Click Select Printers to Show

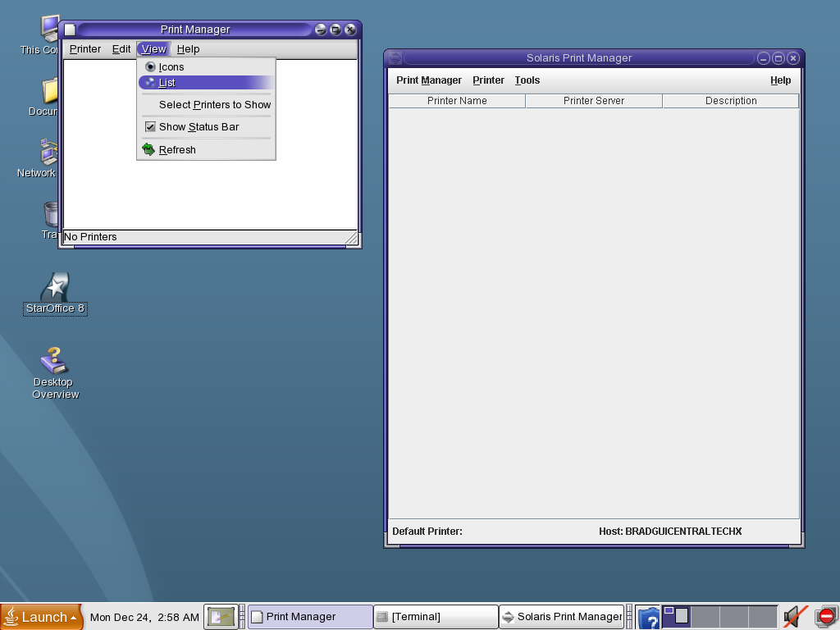pos(206,104)
